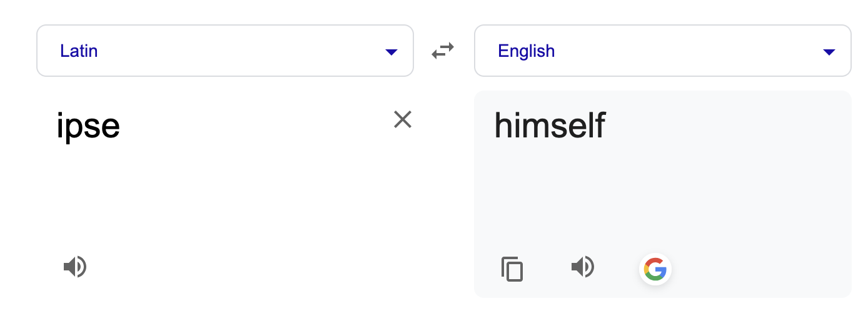
Task: Listen to the Latin word pronunciation
Action: 75,267
